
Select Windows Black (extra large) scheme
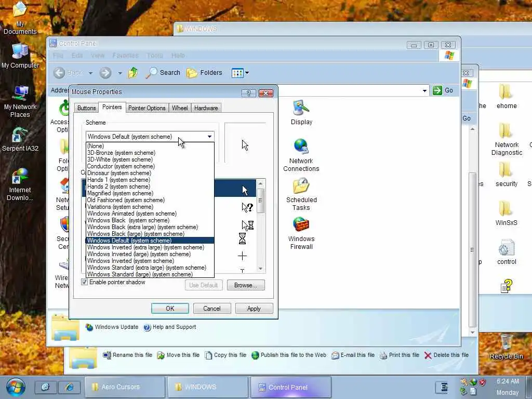coord(150,227)
